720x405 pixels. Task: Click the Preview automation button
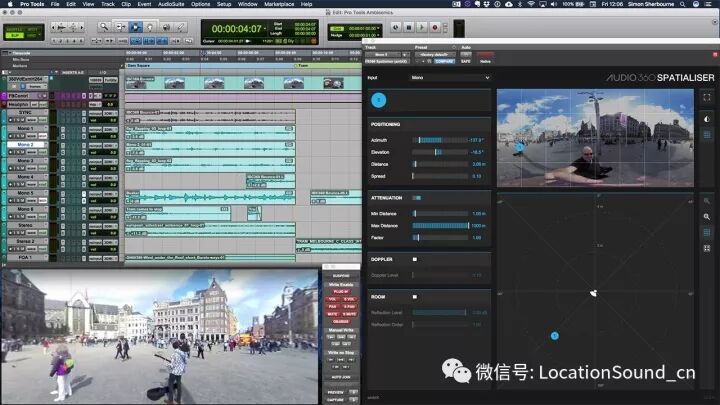point(336,393)
